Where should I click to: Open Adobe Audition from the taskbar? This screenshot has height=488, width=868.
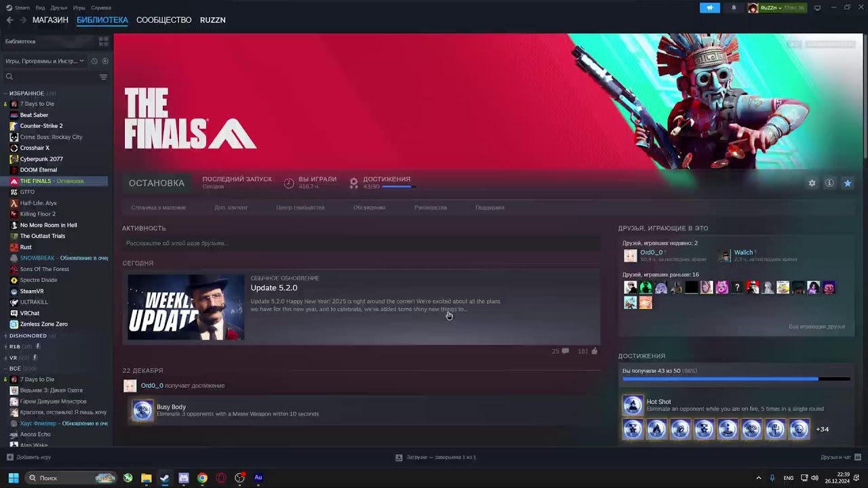point(258,478)
